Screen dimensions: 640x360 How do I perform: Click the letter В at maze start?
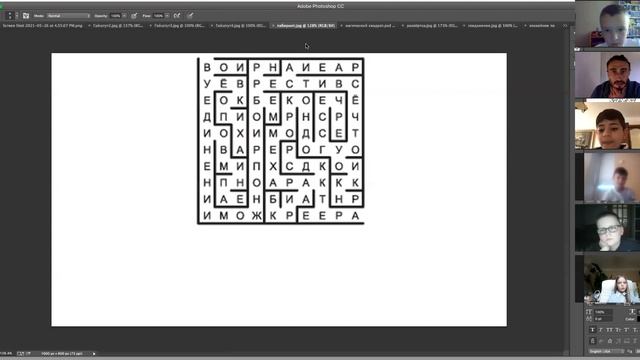tap(207, 67)
